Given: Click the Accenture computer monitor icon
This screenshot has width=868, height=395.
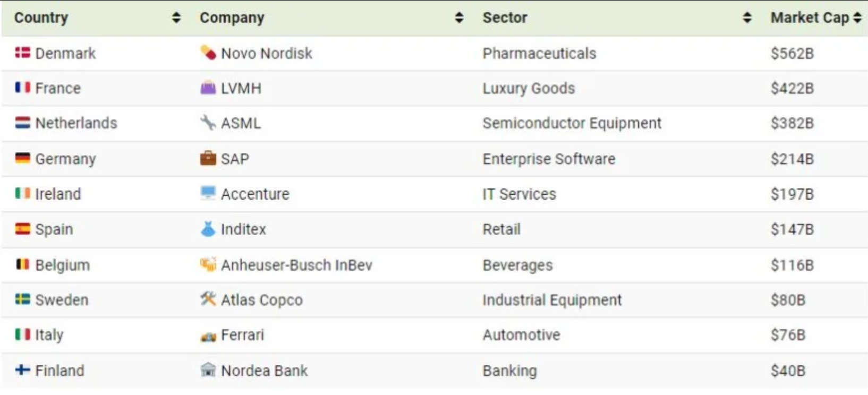Looking at the screenshot, I should [x=208, y=193].
